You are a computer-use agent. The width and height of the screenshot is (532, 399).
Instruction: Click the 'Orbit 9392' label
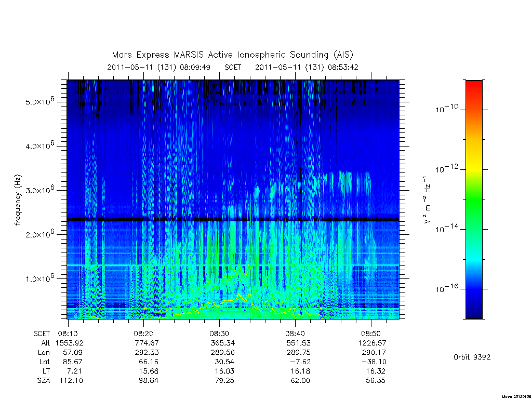point(472,357)
